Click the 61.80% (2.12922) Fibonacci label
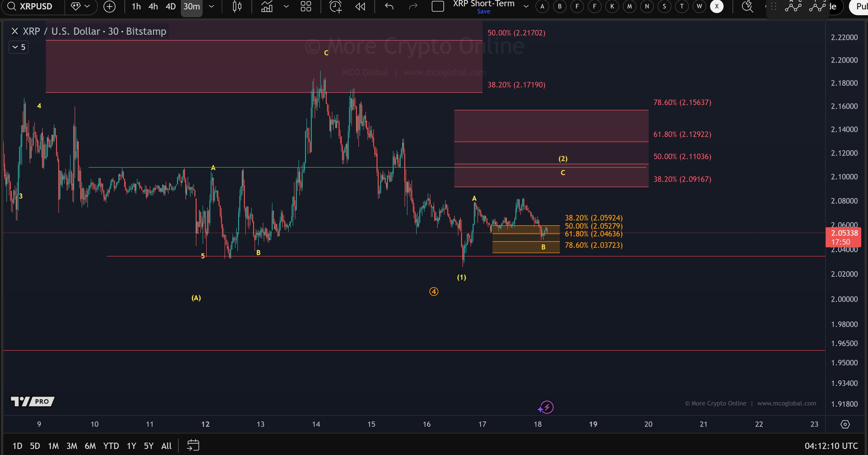Viewport: 868px width, 455px height. coord(682,134)
